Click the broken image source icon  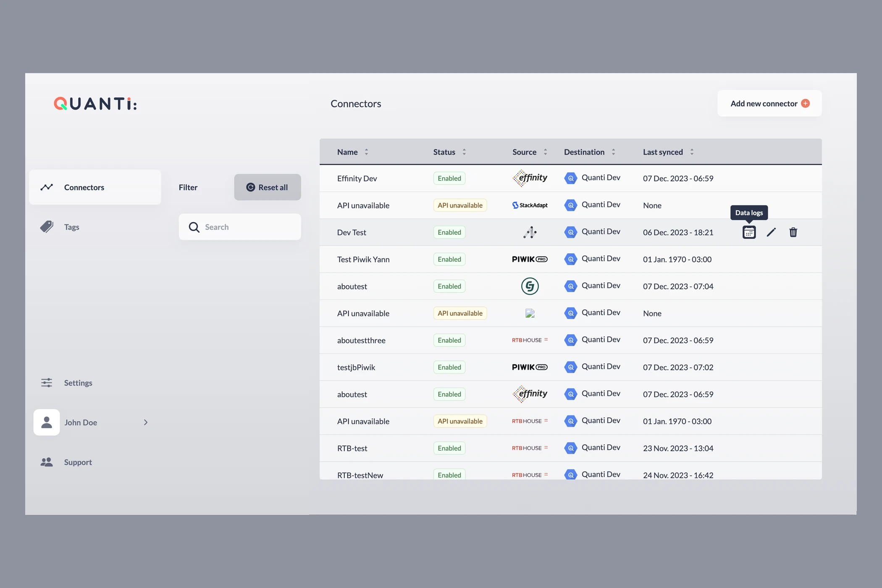tap(530, 313)
